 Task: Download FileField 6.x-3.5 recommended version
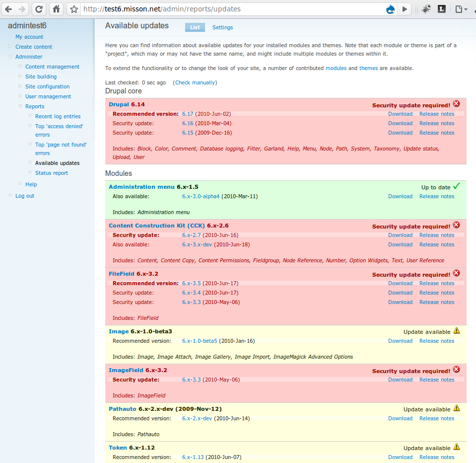point(401,284)
